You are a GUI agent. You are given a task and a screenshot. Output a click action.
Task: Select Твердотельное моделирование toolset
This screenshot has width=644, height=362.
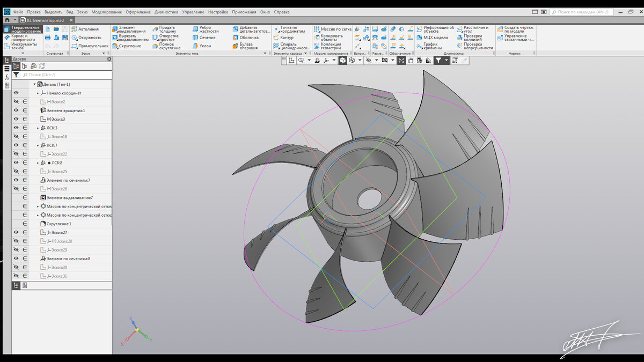(x=23, y=29)
